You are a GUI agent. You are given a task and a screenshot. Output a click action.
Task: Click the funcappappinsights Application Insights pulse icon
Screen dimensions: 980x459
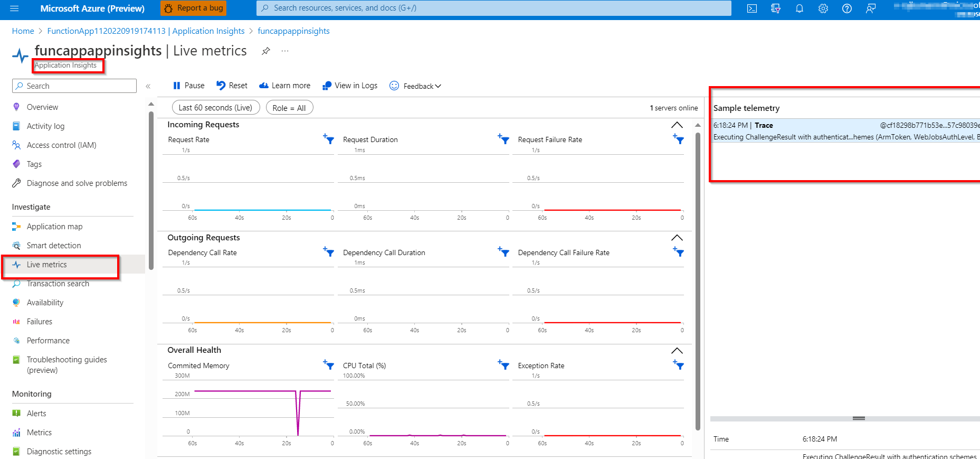pos(20,55)
